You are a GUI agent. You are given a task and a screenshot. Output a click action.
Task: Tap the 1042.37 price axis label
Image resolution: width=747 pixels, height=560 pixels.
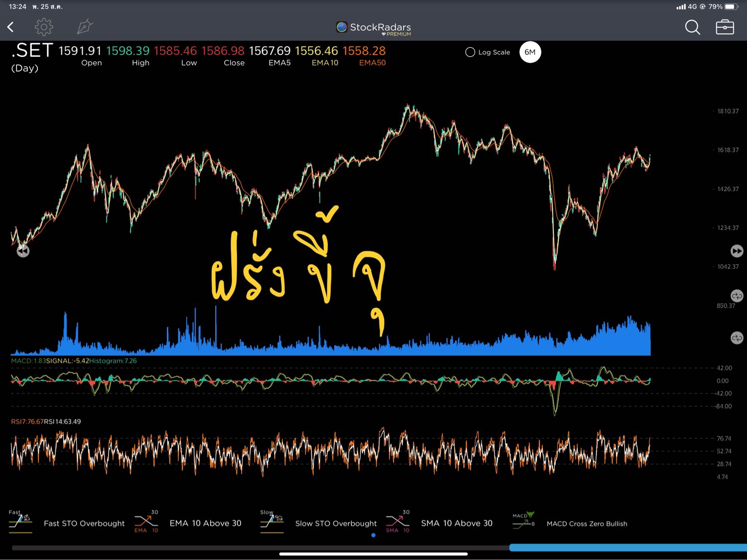click(x=728, y=267)
